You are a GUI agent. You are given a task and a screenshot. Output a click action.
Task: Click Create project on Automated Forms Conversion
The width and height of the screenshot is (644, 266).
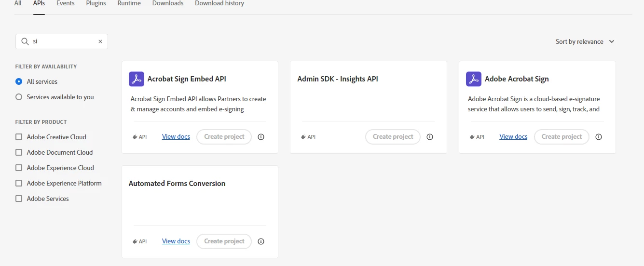pos(224,241)
